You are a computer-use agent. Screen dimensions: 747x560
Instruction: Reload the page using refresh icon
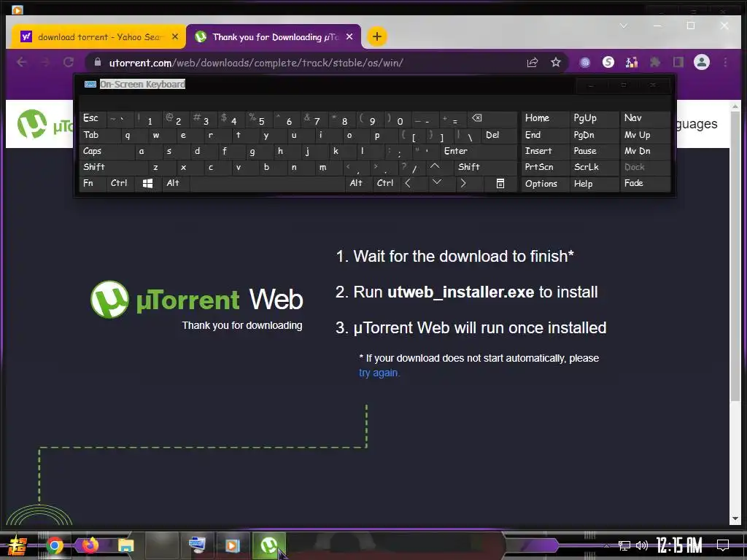click(69, 63)
